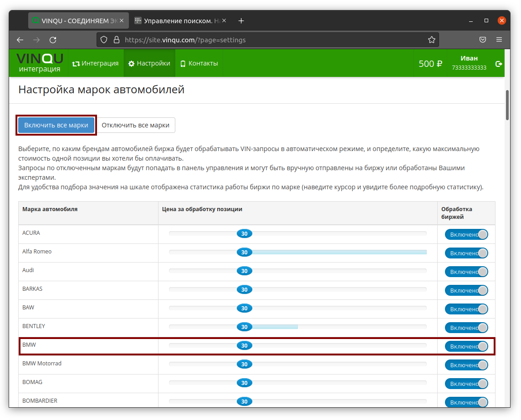Toggle exchange processing for BOMBARDIER
521x420 pixels.
[466, 402]
